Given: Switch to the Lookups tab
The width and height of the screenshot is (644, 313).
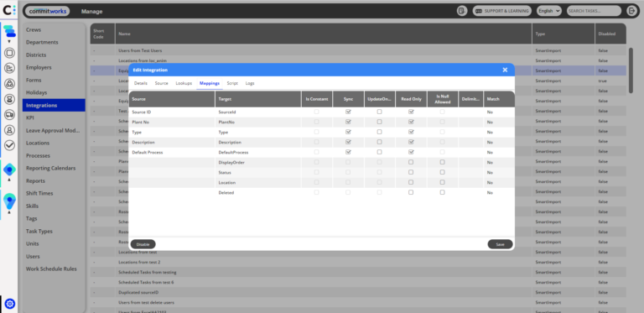Looking at the screenshot, I should click(x=184, y=83).
